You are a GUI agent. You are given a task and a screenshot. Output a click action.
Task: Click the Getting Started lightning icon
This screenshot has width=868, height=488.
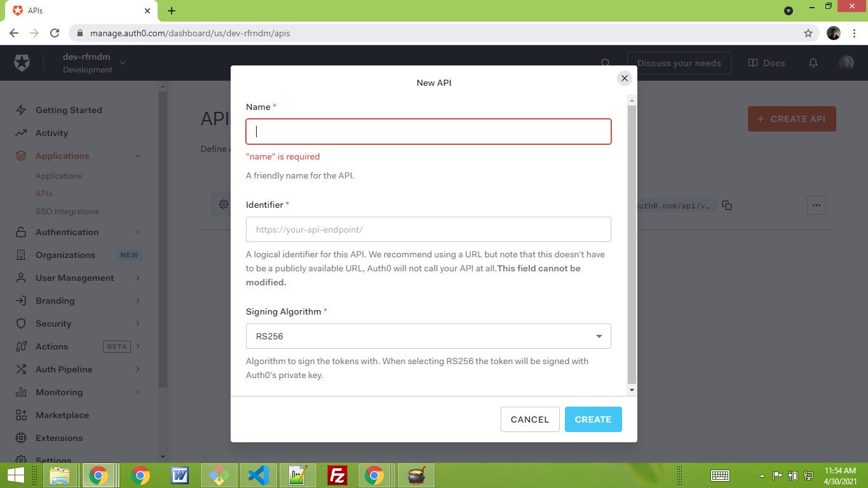click(x=21, y=110)
